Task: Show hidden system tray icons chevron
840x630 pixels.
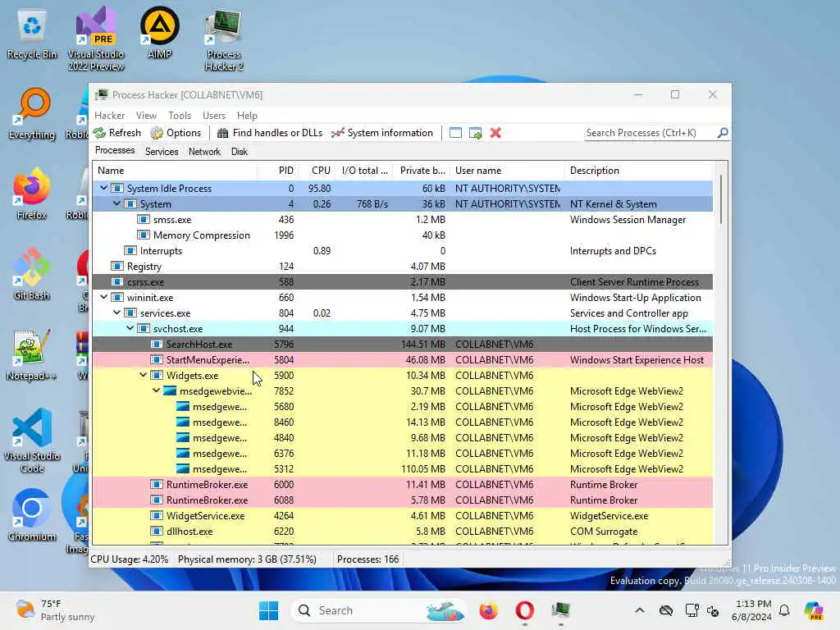Action: pos(640,610)
